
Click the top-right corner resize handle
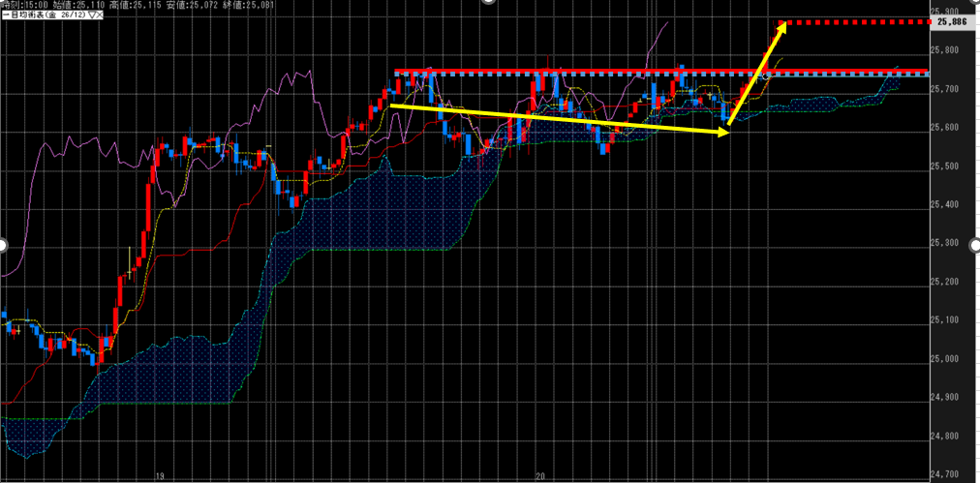(x=974, y=3)
